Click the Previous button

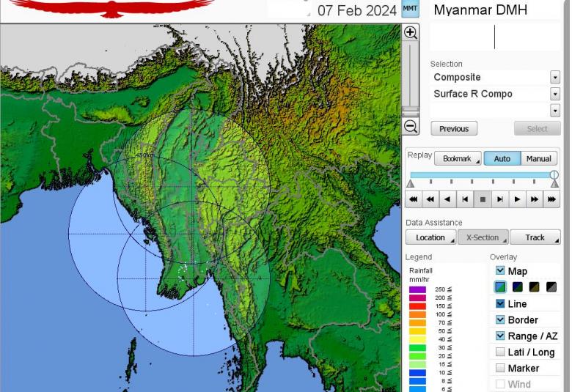pos(454,129)
